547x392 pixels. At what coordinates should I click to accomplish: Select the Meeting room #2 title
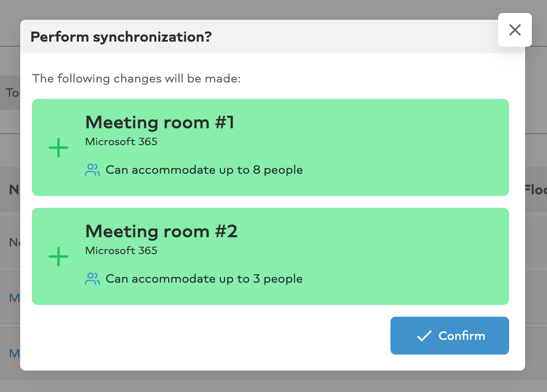[x=161, y=231]
